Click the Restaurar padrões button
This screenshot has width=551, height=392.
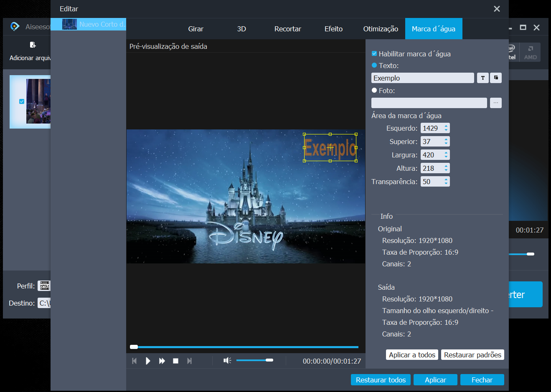point(472,355)
